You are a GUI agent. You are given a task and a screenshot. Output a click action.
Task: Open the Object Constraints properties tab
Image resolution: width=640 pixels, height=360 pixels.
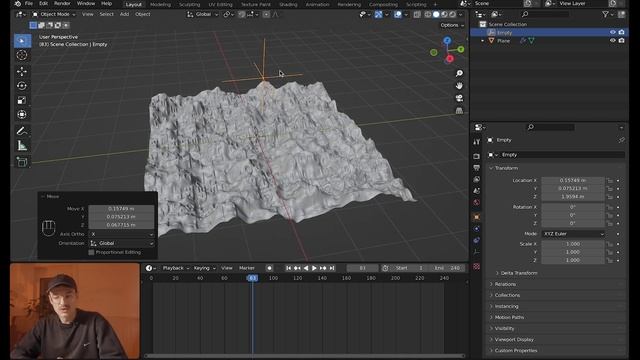(x=476, y=240)
